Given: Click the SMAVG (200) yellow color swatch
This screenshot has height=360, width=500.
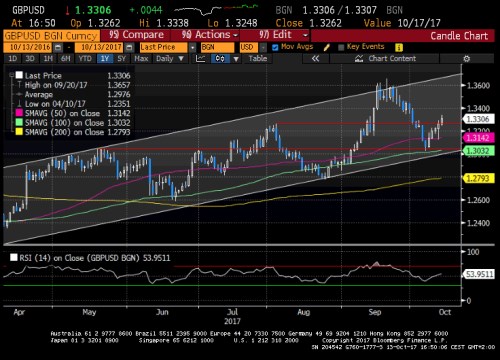Looking at the screenshot, I should [19, 132].
